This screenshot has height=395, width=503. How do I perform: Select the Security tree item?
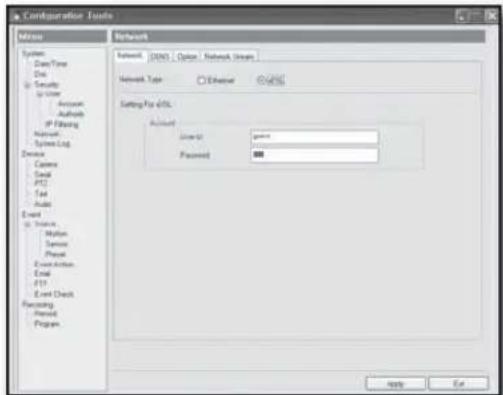pyautogui.click(x=46, y=84)
